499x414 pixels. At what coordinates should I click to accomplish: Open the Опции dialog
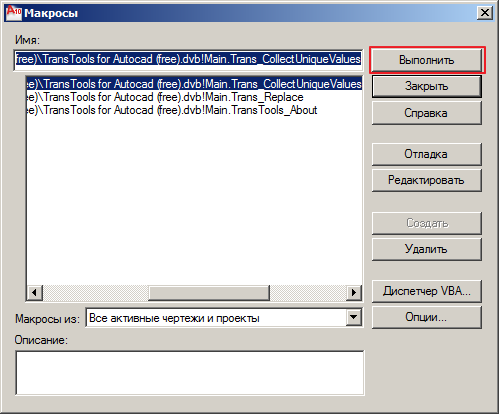[x=427, y=317]
